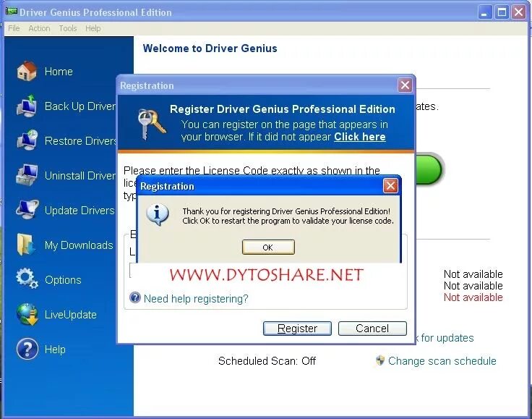Maximize the Driver Genius main window

(x=502, y=12)
